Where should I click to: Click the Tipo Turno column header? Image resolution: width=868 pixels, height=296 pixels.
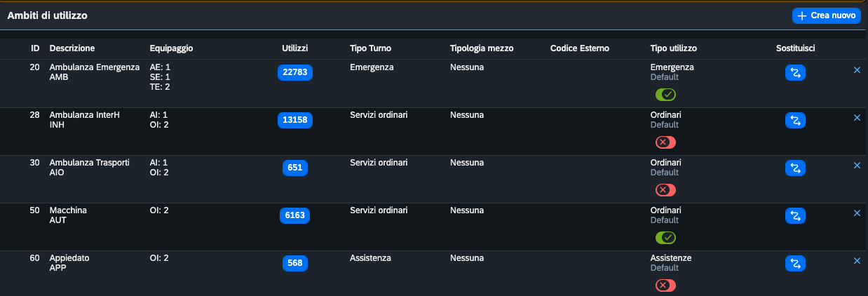click(x=370, y=48)
